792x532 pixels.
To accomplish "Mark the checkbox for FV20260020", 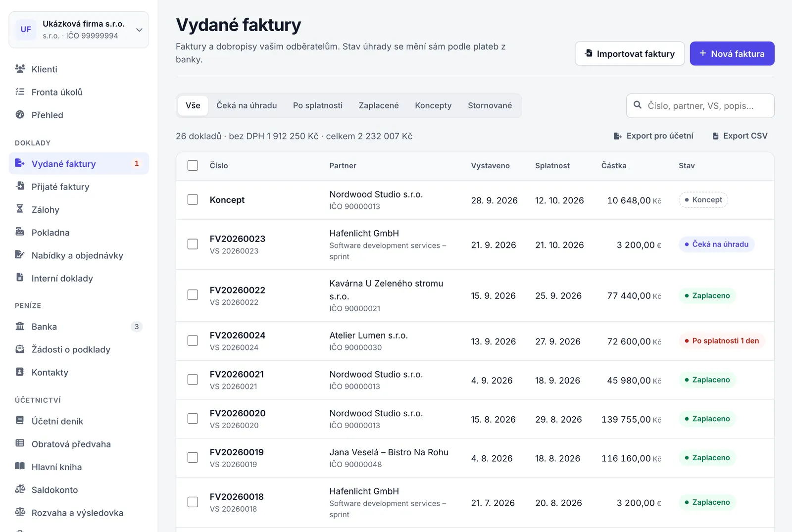I will pos(193,419).
